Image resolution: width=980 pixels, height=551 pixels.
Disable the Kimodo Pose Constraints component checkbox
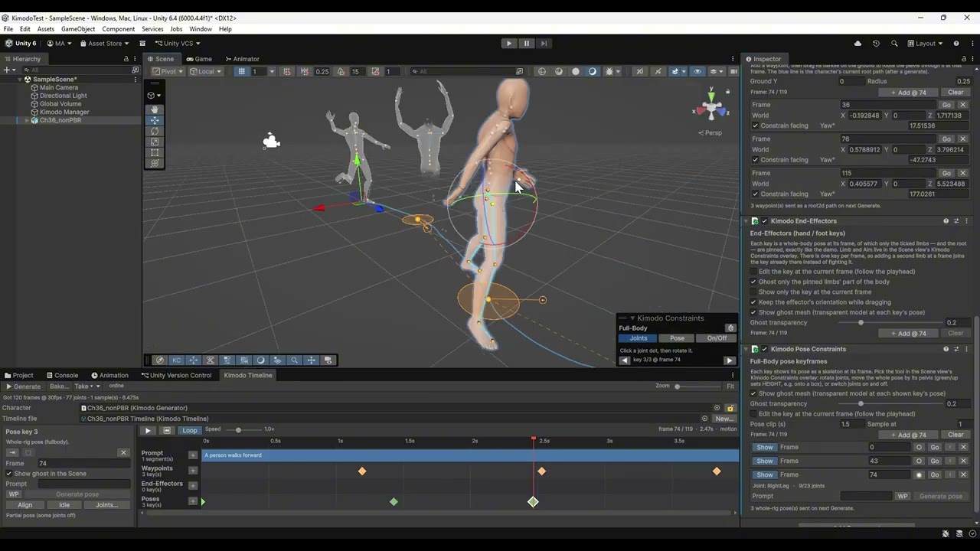(x=764, y=349)
